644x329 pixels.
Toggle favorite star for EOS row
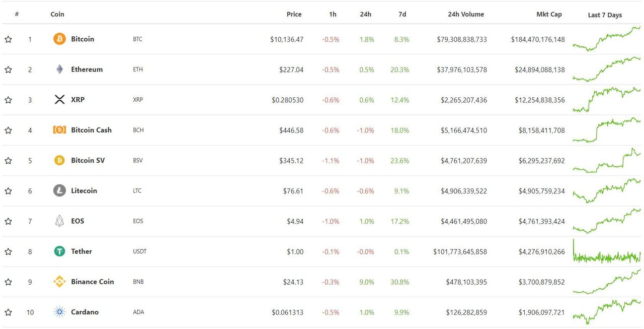(x=8, y=221)
